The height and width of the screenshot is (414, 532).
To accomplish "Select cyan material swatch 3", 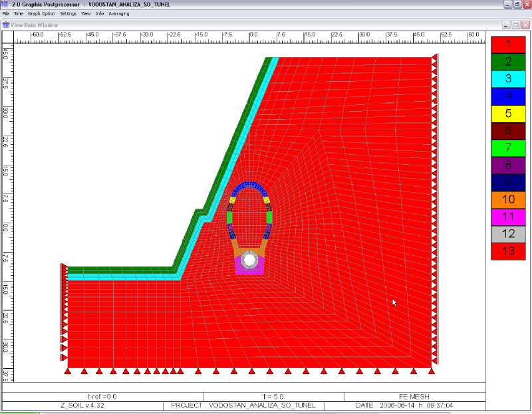I will click(508, 79).
